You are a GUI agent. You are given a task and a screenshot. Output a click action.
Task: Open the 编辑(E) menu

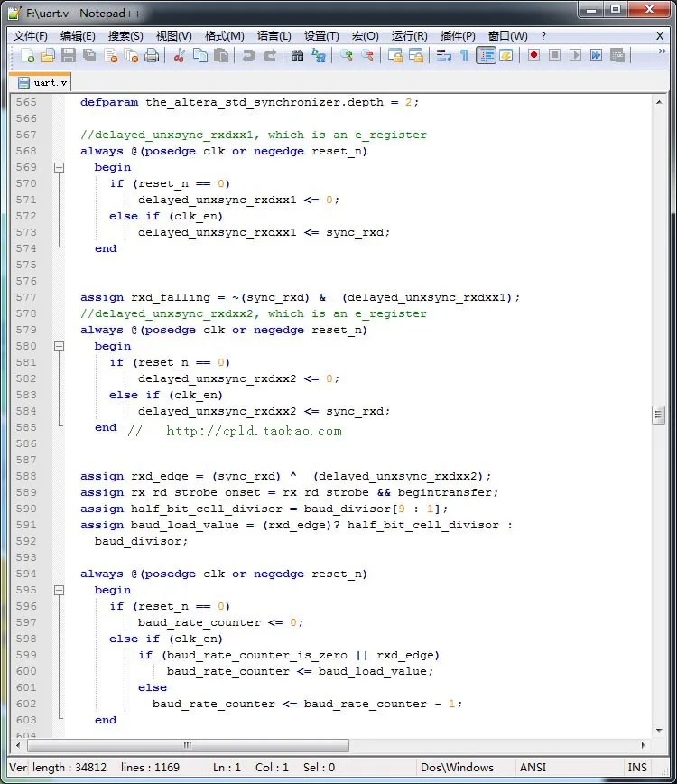(x=78, y=36)
